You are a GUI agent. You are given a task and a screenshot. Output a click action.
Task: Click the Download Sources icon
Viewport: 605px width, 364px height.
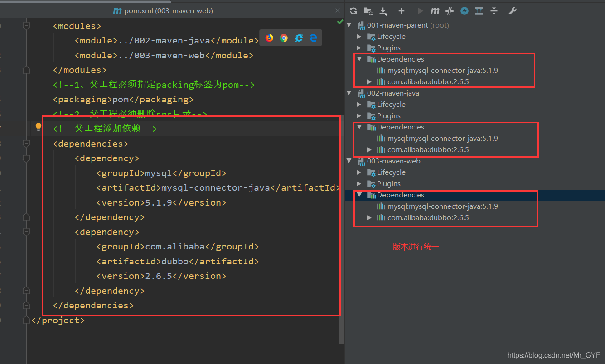383,11
